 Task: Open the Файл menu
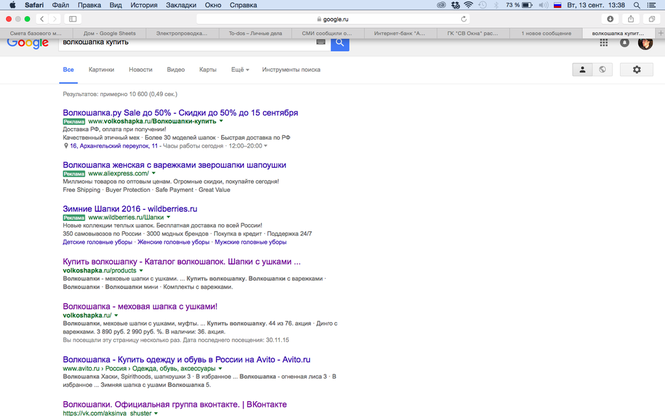coord(61,5)
